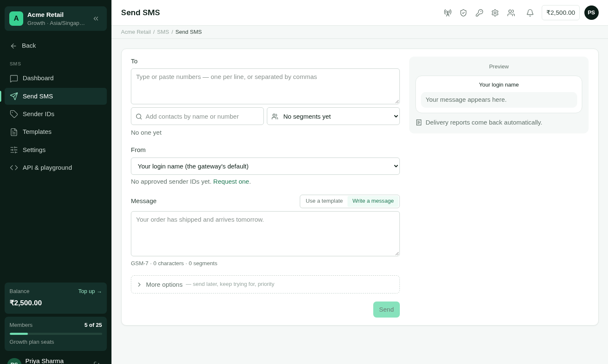The image size is (608, 364).
Task: Select Send SMS in sidebar
Action: click(56, 96)
